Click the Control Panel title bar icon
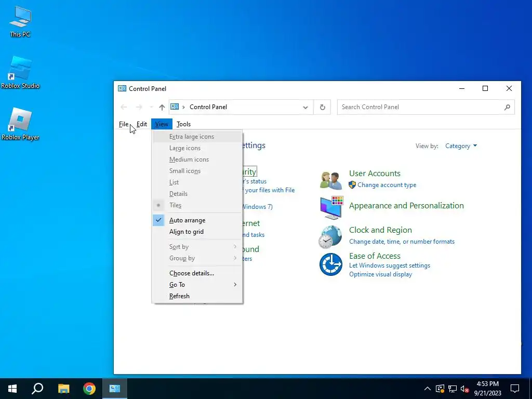This screenshot has width=532, height=399. point(122,88)
